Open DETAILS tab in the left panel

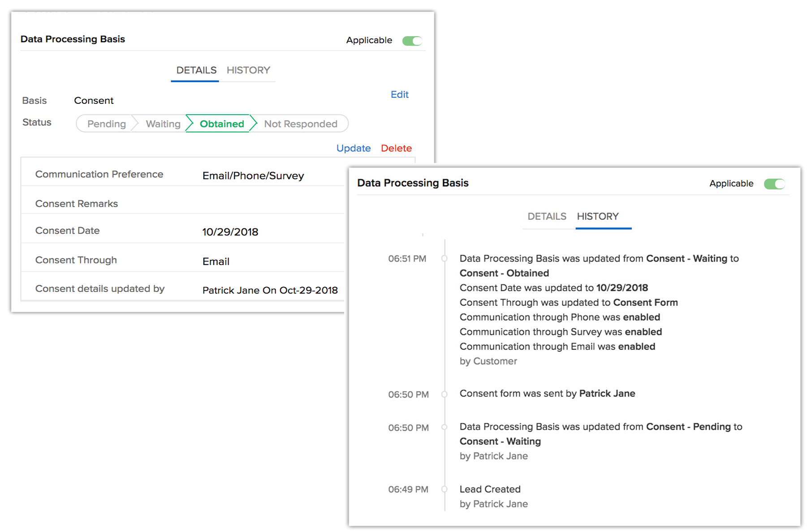[x=196, y=70]
